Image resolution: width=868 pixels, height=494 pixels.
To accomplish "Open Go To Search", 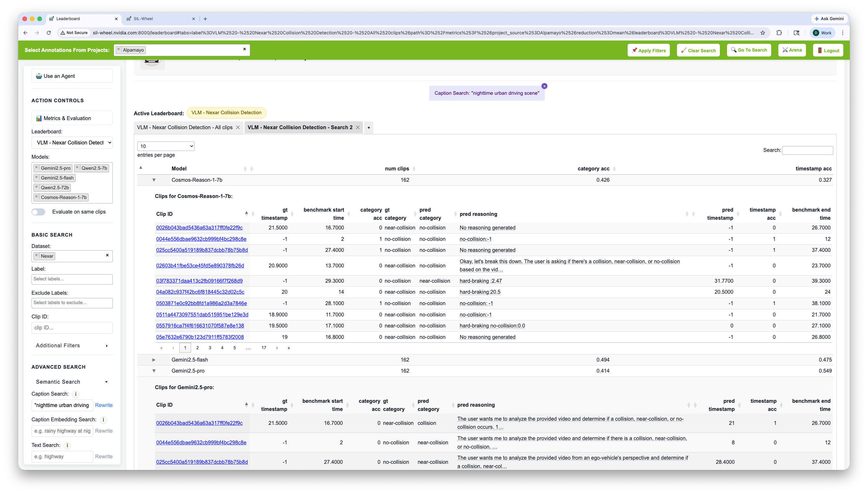I will 749,50.
